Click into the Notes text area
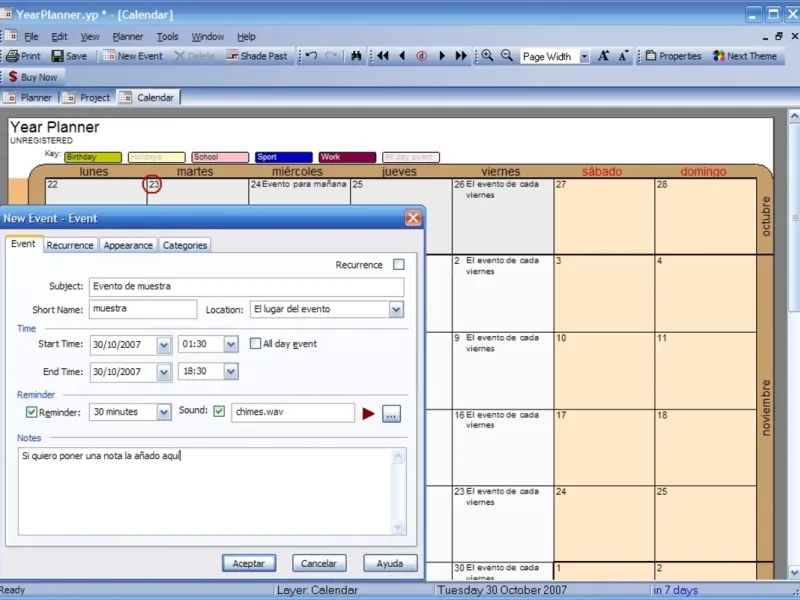This screenshot has width=800, height=600. (x=212, y=491)
